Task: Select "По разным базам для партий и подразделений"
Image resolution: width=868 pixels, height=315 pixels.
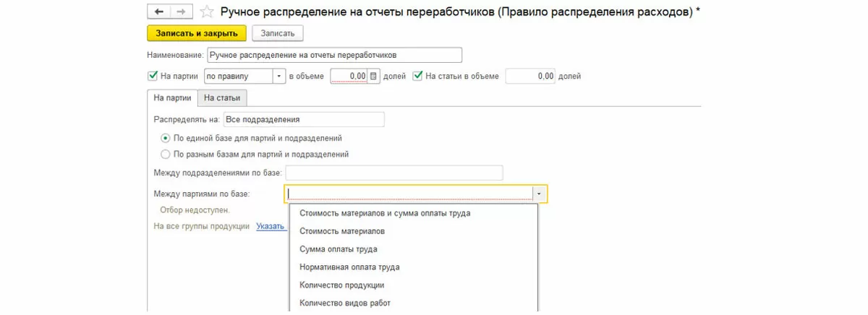Action: tap(166, 154)
